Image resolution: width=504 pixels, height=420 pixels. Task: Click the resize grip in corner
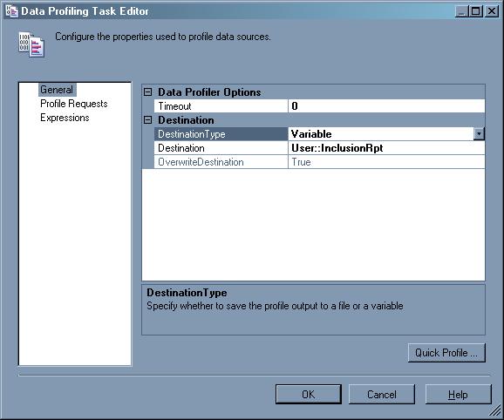tap(495, 411)
